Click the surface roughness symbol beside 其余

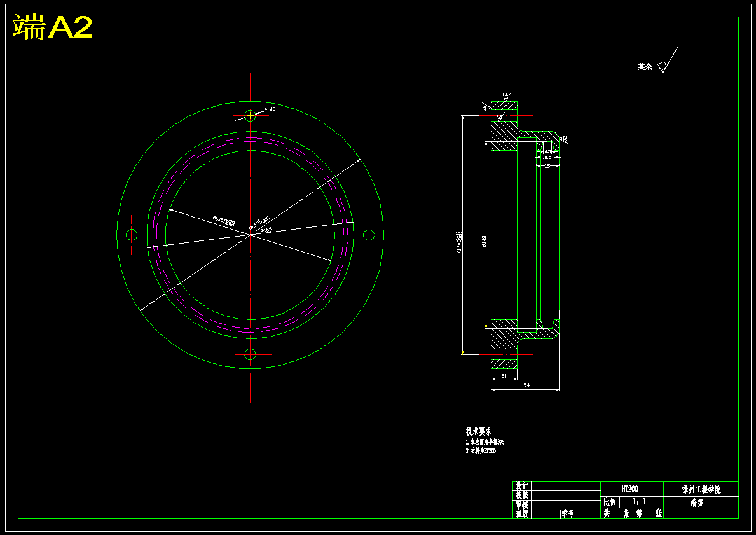(x=667, y=61)
